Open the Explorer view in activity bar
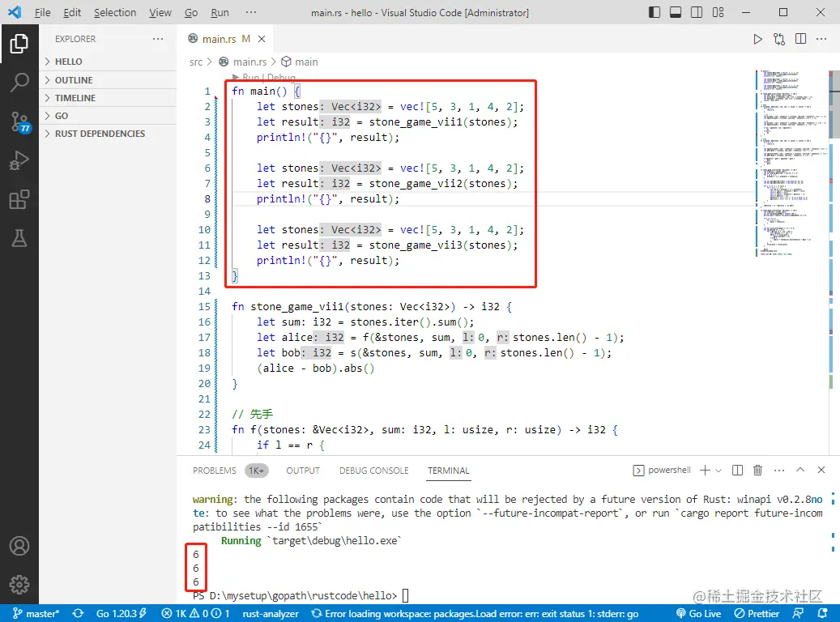This screenshot has width=840, height=622. click(x=19, y=44)
